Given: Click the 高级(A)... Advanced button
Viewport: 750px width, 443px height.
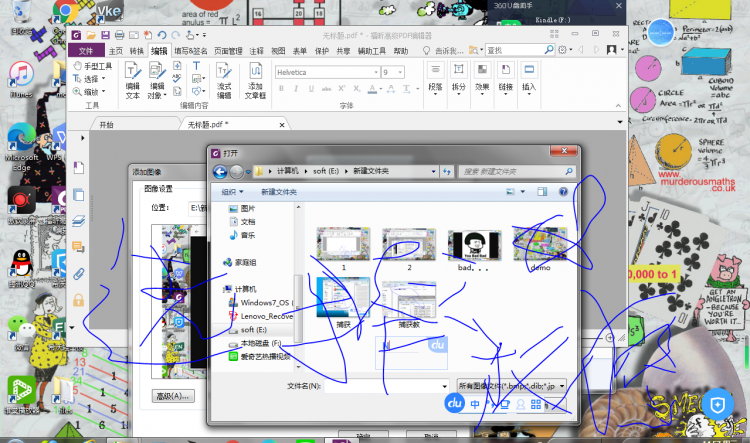Looking at the screenshot, I should (173, 396).
